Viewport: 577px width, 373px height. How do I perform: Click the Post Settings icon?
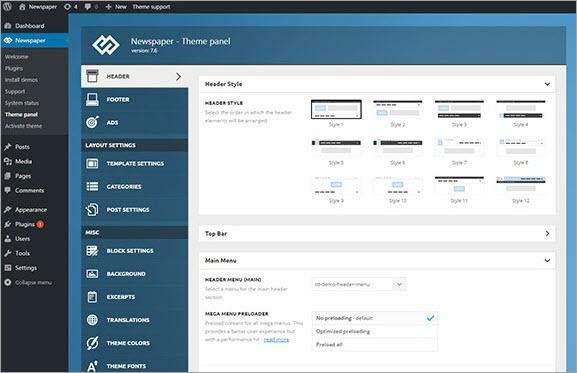[92, 210]
